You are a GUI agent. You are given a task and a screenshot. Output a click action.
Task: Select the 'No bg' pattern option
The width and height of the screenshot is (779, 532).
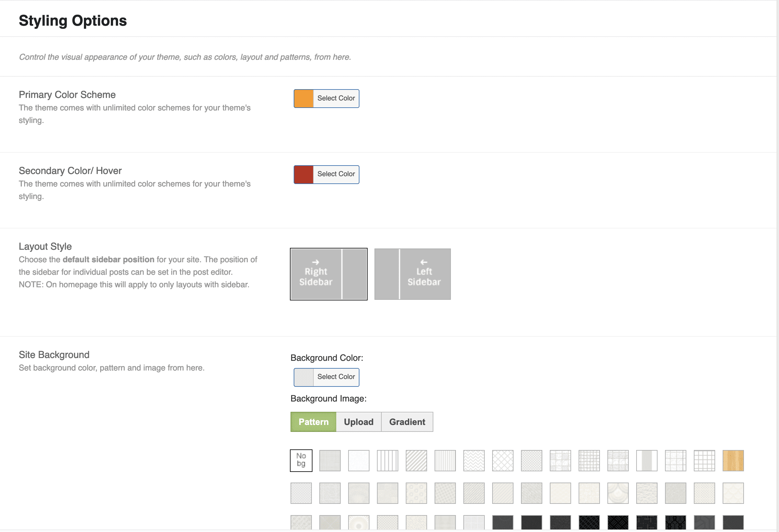301,460
